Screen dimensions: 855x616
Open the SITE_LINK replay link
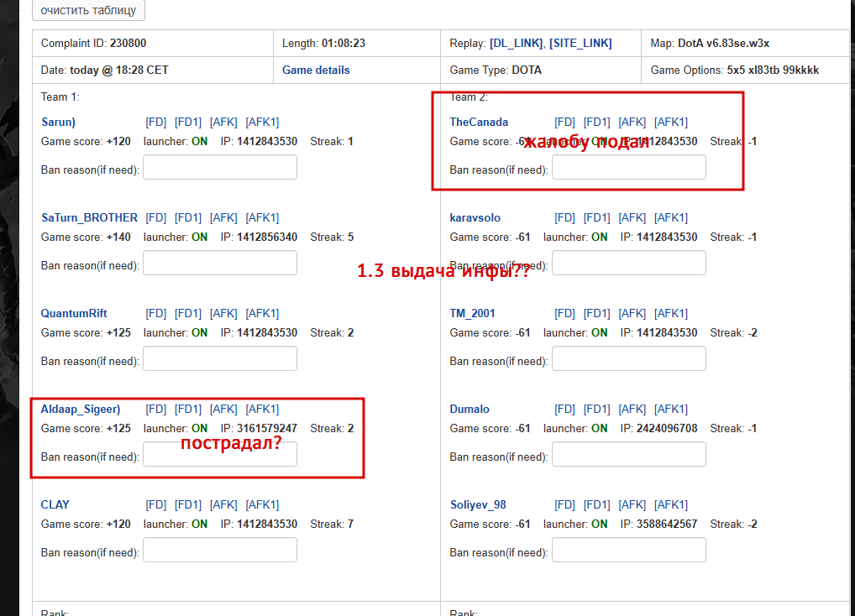580,43
